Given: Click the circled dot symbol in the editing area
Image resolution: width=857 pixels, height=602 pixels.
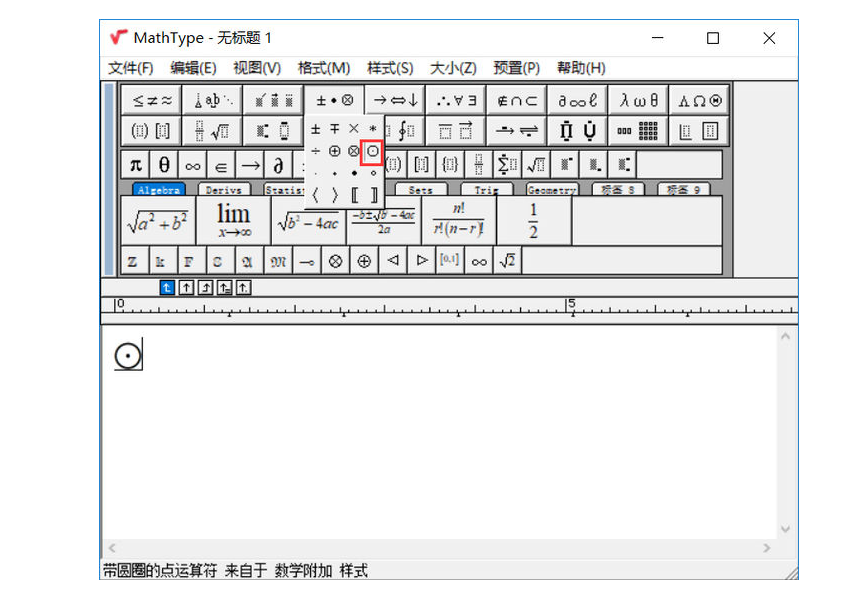Looking at the screenshot, I should (x=128, y=356).
